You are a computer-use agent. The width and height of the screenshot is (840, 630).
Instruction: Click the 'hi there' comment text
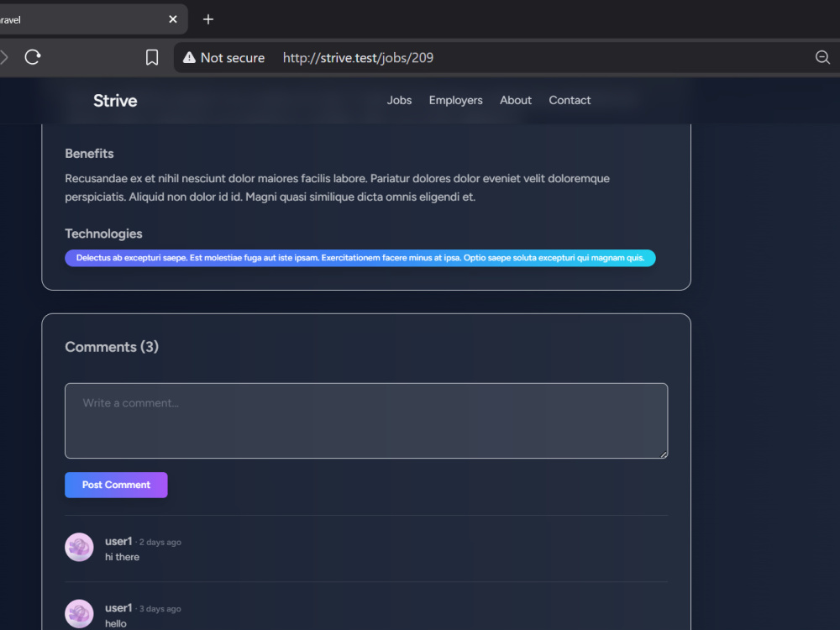(122, 557)
